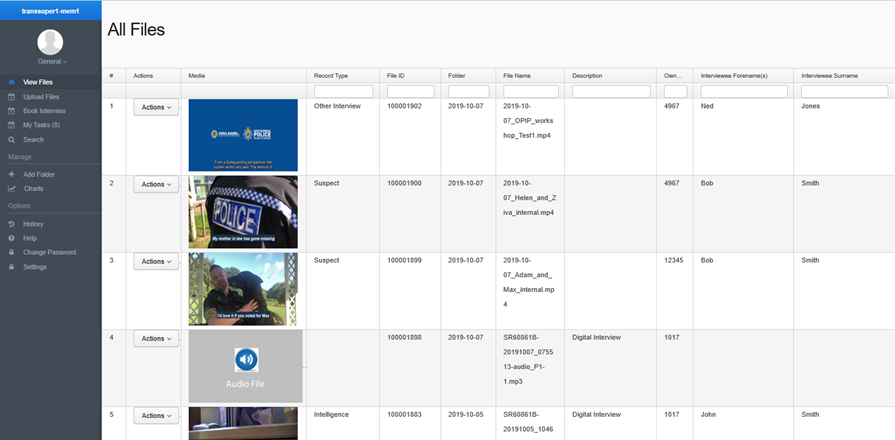This screenshot has height=440, width=895.
Task: Click the Intelligence record type cell
Action: coord(331,414)
